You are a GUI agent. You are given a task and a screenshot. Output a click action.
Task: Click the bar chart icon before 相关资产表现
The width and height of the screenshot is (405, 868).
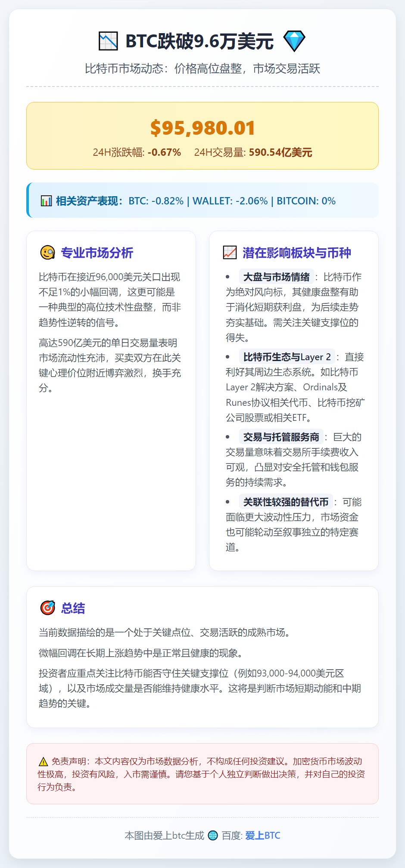click(x=46, y=201)
